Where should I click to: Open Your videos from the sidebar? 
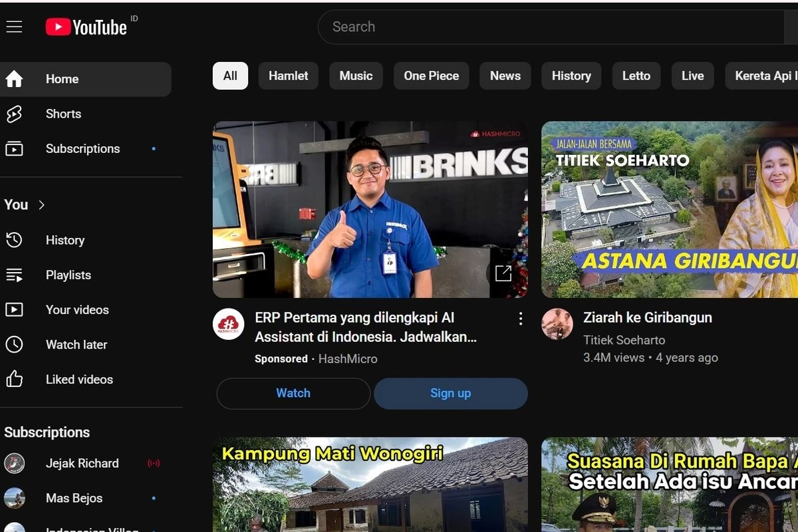click(85, 310)
